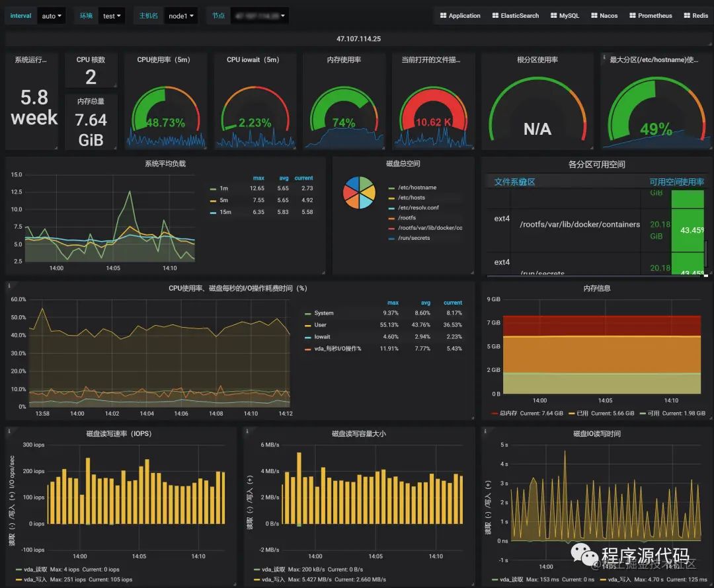The width and height of the screenshot is (714, 588).
Task: Open the 各分区可用空间 panel title menu
Action: pos(596,165)
